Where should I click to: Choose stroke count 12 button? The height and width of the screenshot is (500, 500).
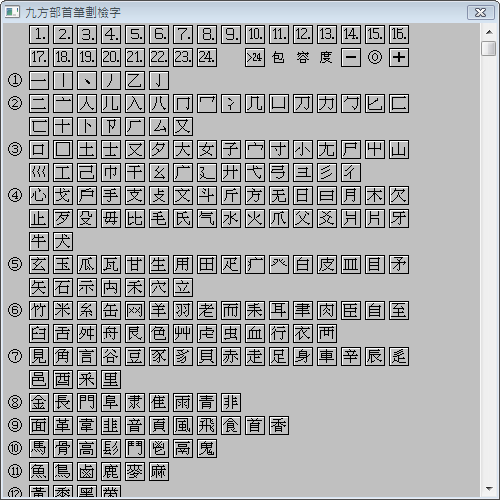303,34
